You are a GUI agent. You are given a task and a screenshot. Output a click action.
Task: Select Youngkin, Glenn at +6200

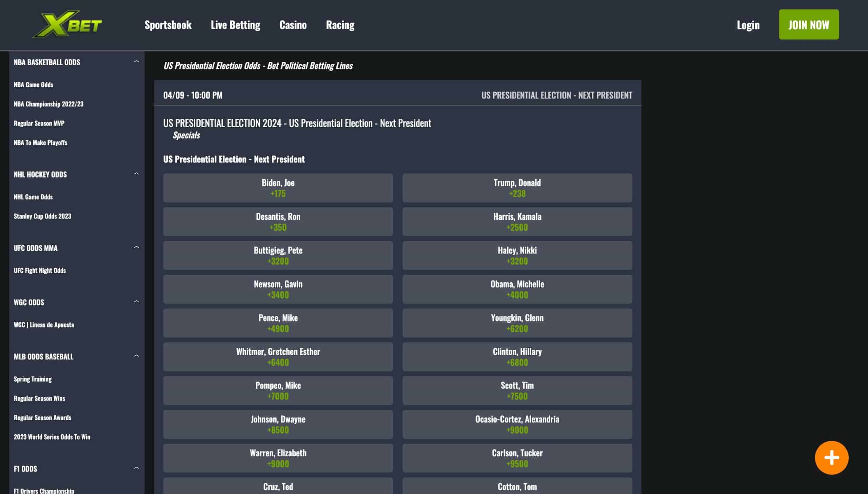click(x=517, y=323)
